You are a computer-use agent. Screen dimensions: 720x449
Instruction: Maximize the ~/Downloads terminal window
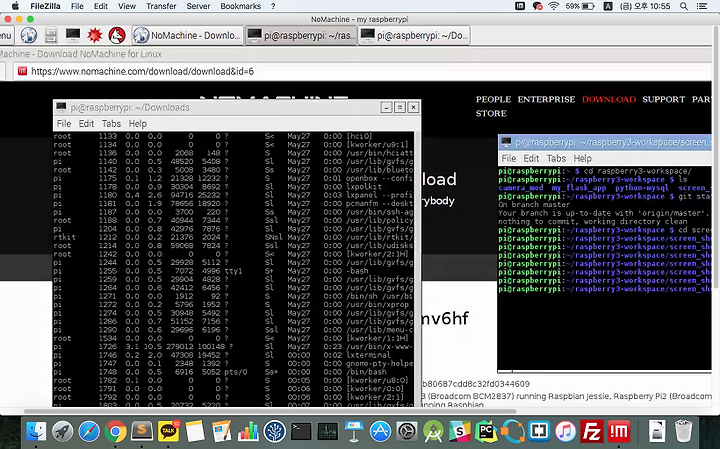[400, 107]
